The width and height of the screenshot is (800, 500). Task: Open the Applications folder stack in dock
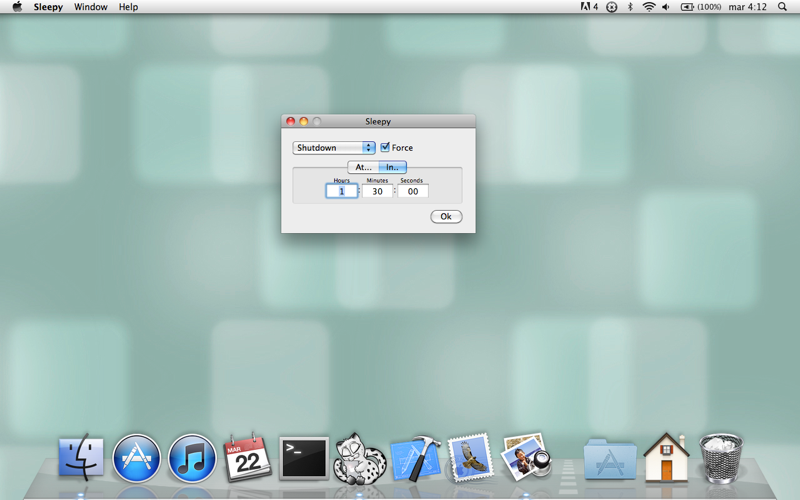610,459
